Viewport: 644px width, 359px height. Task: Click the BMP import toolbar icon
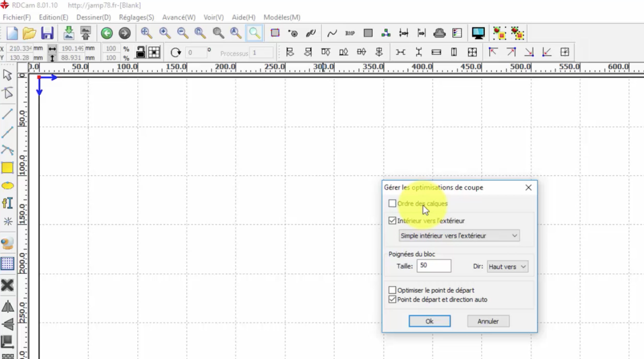tap(350, 33)
